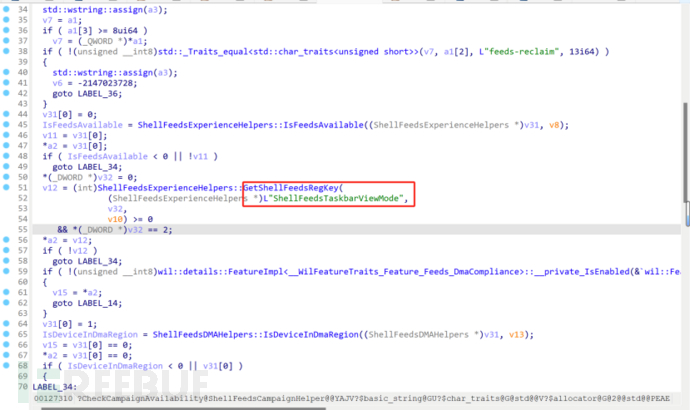Click the 8ui64 constant on line 36
This screenshot has width=690, height=410.
[x=125, y=31]
